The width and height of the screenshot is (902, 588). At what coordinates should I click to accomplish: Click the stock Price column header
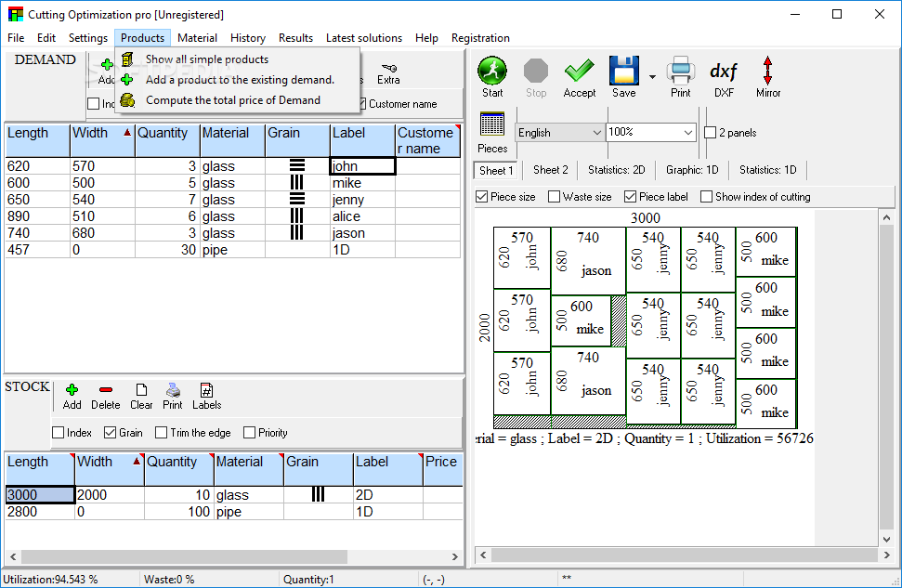tap(443, 469)
